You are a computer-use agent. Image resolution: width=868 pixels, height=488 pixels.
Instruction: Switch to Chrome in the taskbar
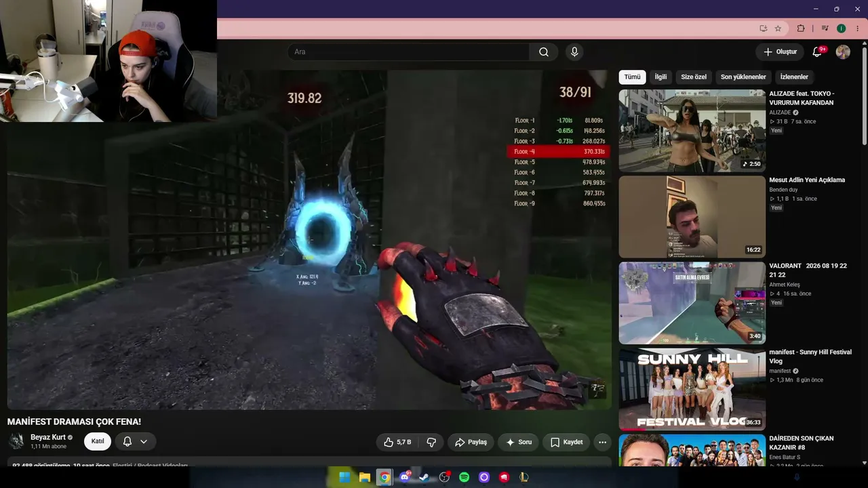click(384, 477)
